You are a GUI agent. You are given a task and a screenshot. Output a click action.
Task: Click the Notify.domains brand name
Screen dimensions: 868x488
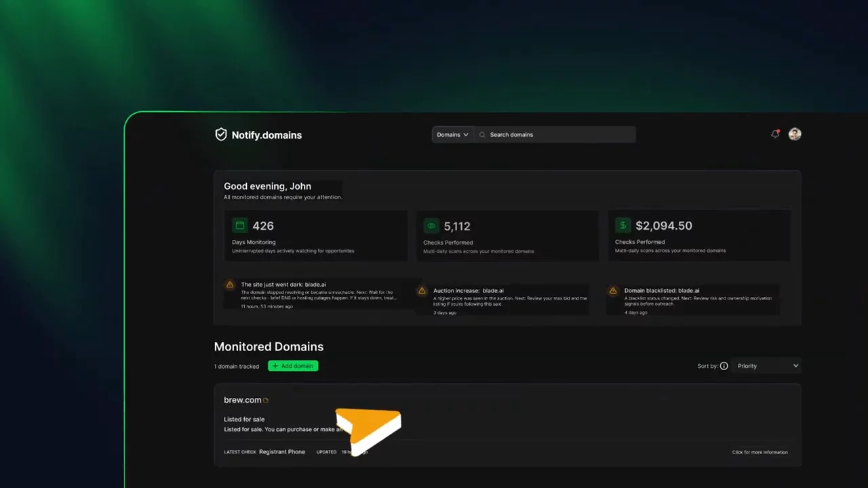pos(267,135)
